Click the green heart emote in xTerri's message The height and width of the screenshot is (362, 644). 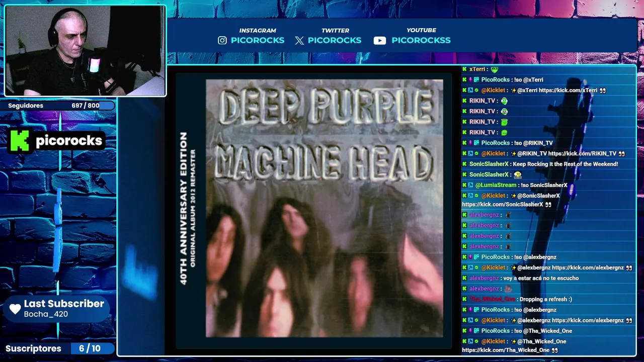(x=494, y=69)
